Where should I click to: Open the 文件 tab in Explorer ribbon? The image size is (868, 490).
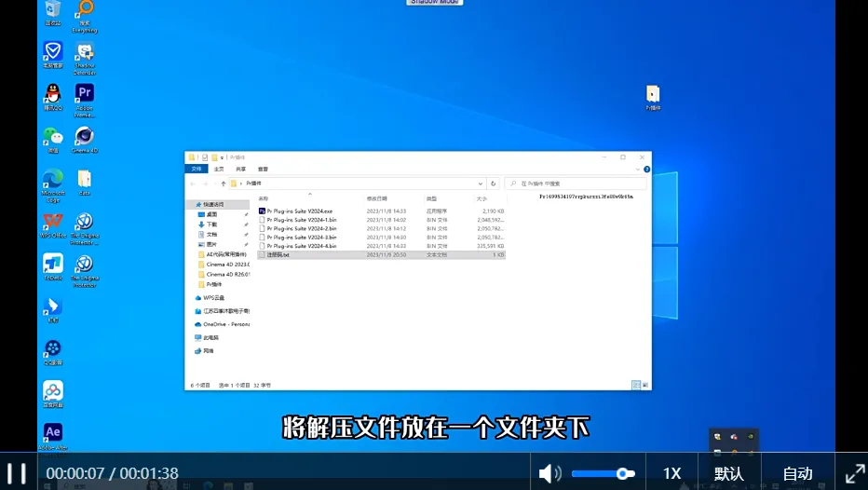click(x=196, y=169)
